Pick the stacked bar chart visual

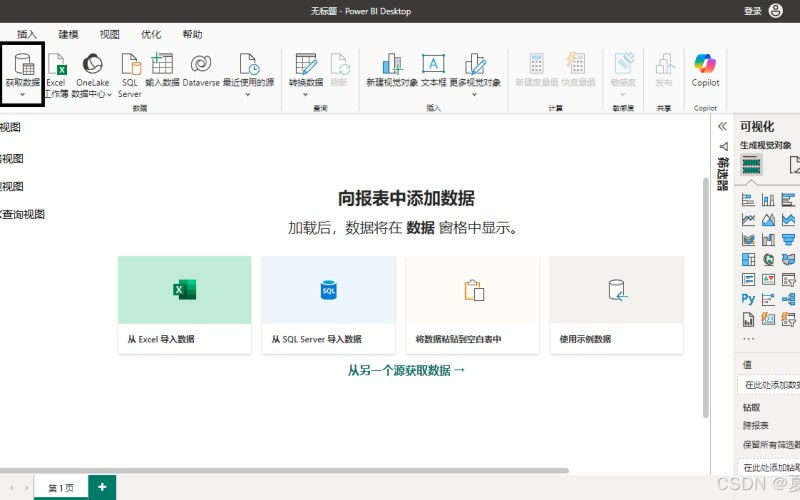pyautogui.click(x=748, y=200)
